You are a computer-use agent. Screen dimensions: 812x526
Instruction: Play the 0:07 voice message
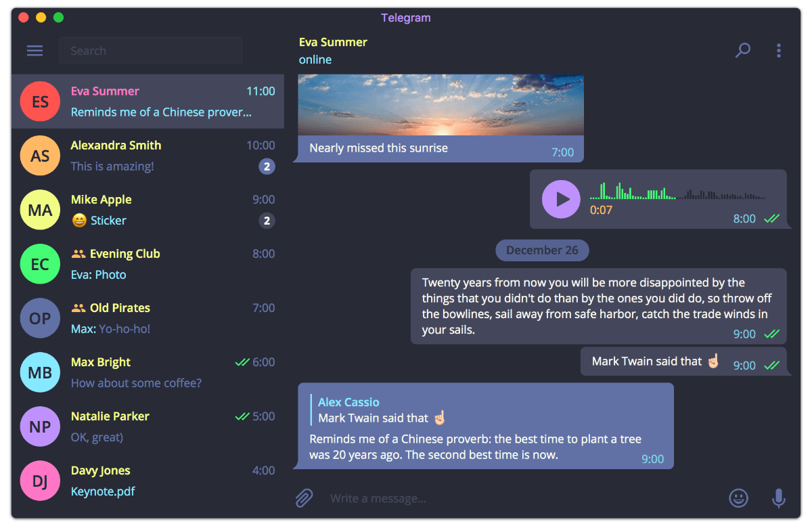click(561, 197)
